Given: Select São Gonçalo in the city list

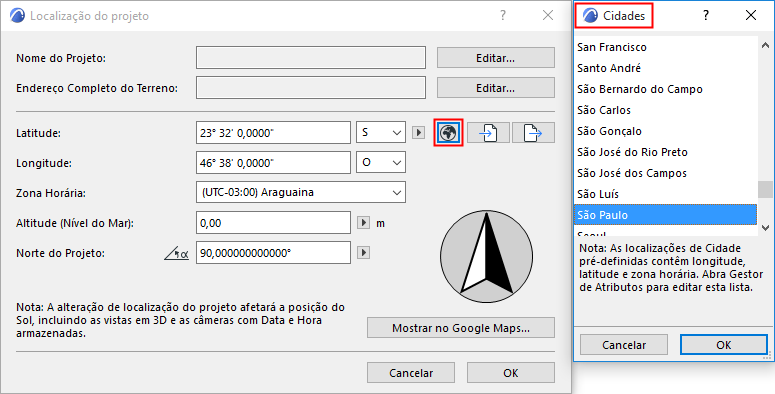Looking at the screenshot, I should pos(665,131).
